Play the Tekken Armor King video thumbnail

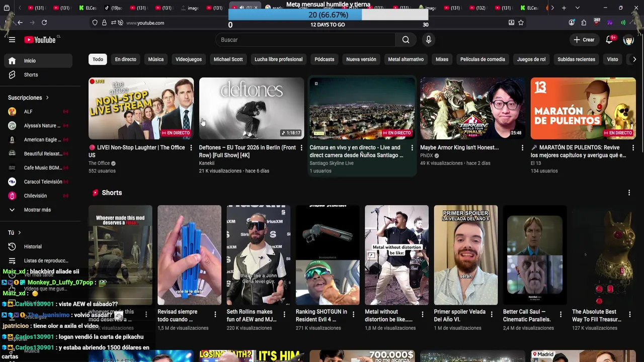tap(472, 108)
